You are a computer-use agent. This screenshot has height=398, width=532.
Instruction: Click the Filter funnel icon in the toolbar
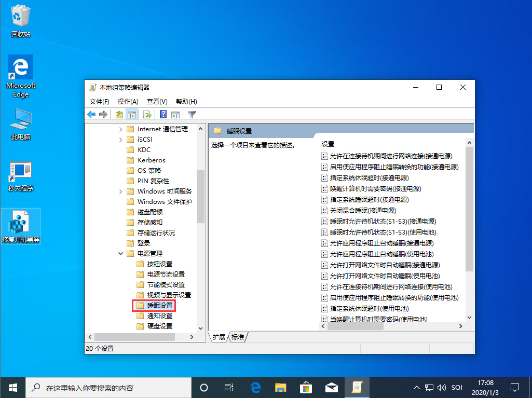192,114
